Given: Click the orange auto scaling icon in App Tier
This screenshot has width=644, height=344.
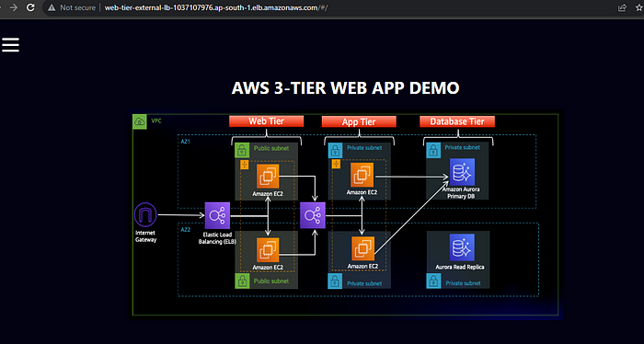Looking at the screenshot, I should click(x=336, y=165).
